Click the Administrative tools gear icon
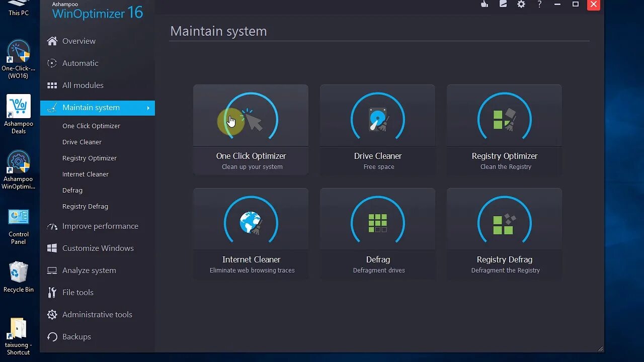This screenshot has width=644, height=362. tap(52, 315)
